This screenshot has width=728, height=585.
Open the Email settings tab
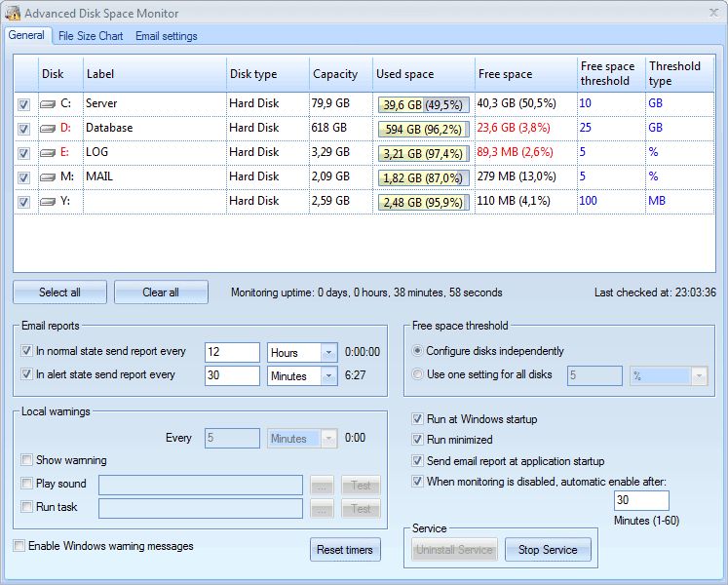[166, 36]
